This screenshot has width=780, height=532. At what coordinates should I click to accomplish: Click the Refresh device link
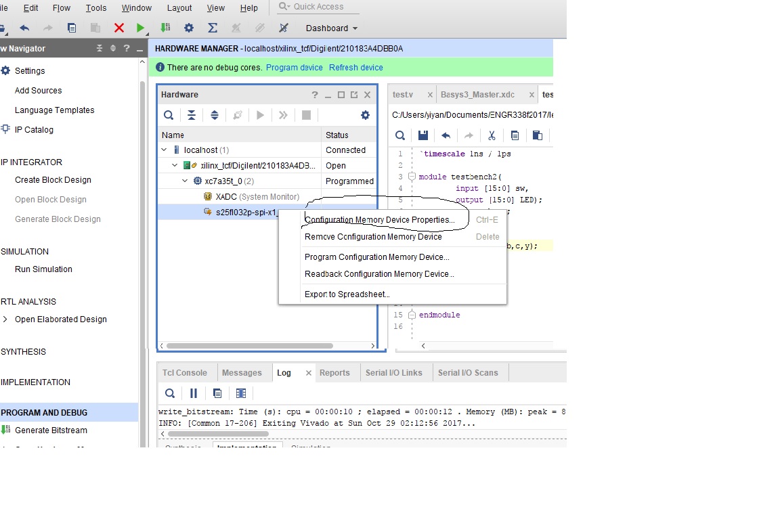tap(355, 68)
